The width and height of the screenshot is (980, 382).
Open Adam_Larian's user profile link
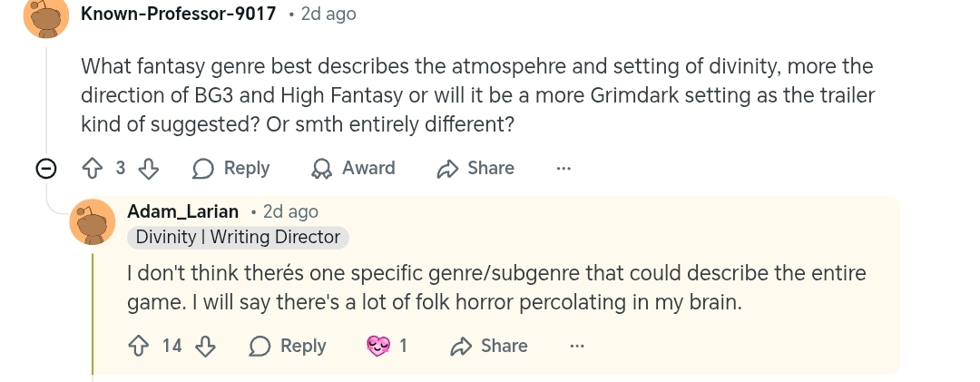point(182,211)
